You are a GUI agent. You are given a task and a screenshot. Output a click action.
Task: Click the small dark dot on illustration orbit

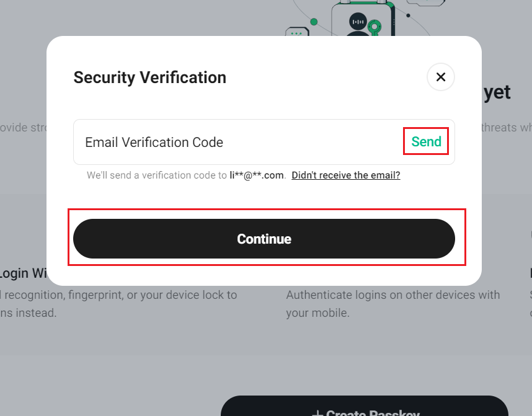tap(408, 15)
